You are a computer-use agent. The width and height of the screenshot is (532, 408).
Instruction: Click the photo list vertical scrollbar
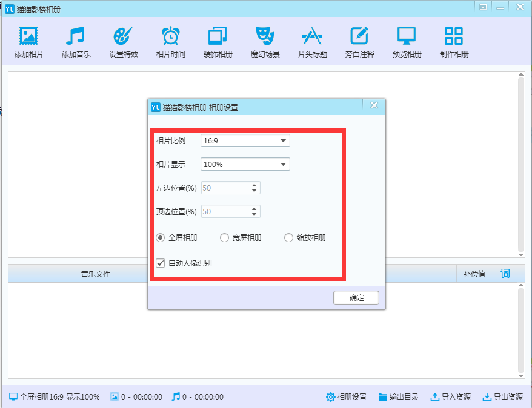(x=521, y=164)
